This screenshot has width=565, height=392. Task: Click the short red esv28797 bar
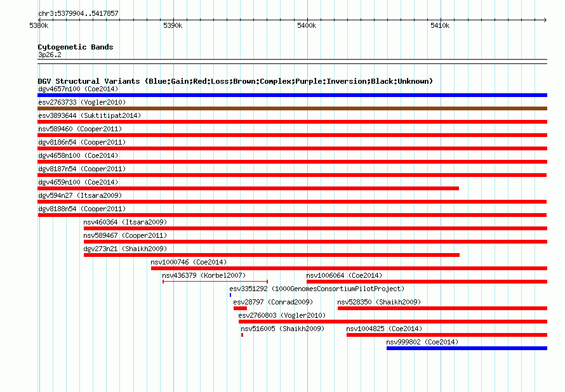[x=241, y=308]
